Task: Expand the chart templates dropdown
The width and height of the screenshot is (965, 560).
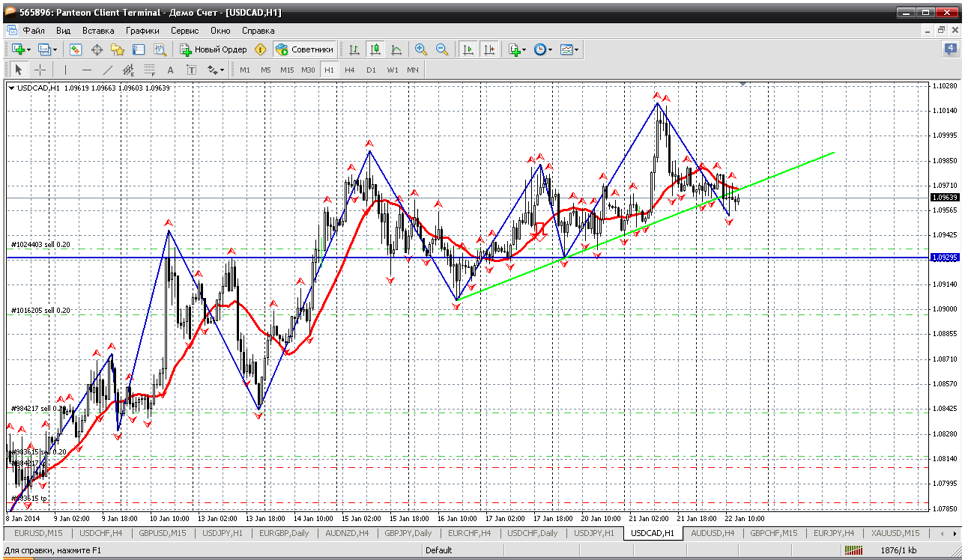Action: 577,49
